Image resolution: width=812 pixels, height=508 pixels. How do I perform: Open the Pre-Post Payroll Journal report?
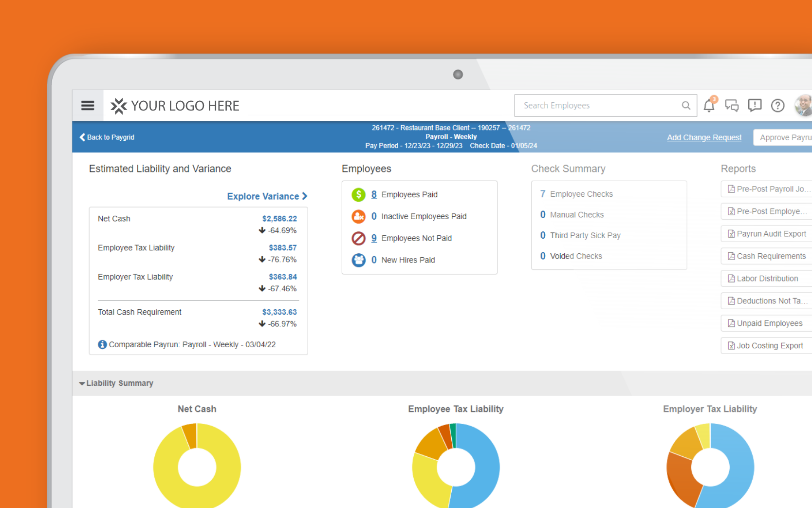pyautogui.click(x=766, y=189)
